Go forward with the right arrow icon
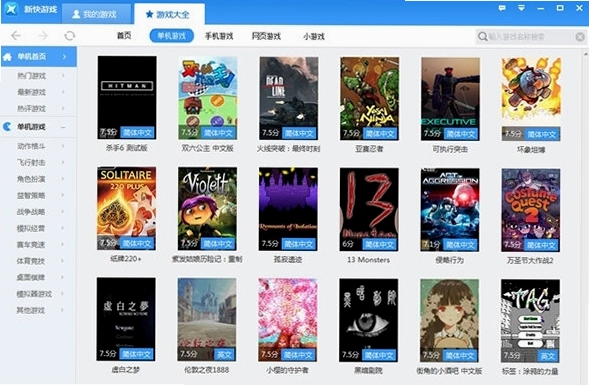 coord(43,36)
